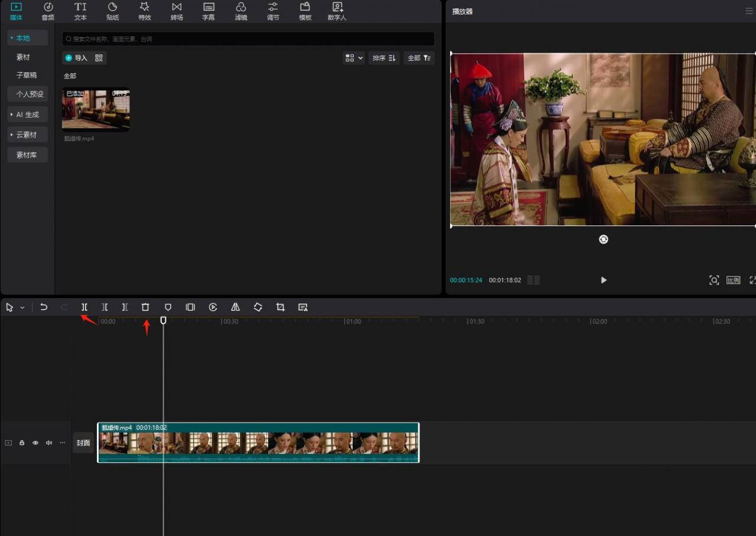The image size is (756, 536).
Task: Click the 封面 cover button
Action: coord(83,443)
